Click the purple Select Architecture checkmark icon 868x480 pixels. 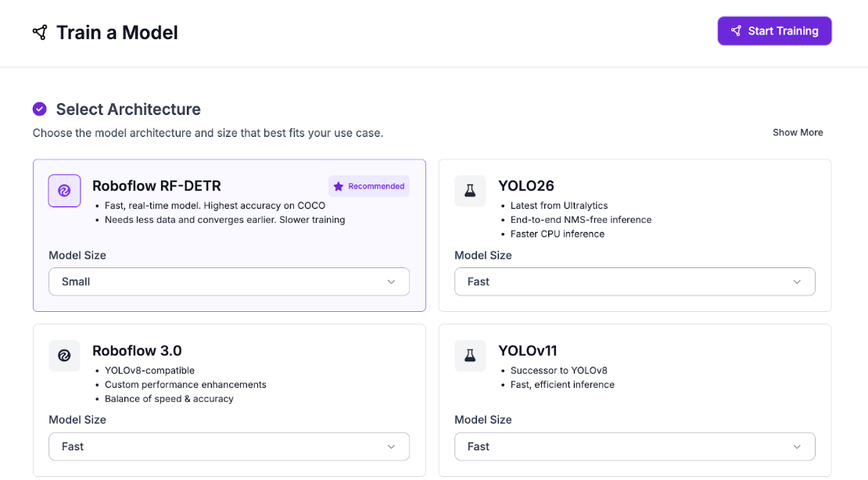click(40, 109)
